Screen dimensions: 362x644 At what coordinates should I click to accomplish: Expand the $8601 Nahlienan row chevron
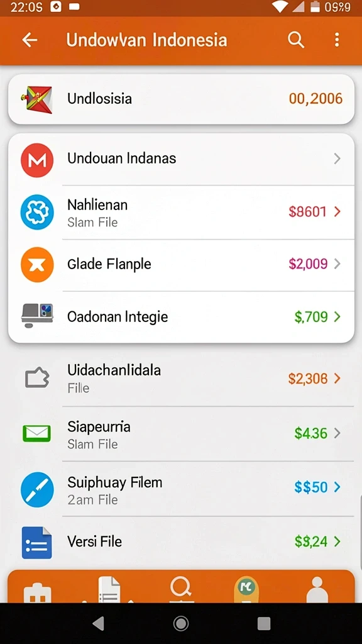(337, 211)
